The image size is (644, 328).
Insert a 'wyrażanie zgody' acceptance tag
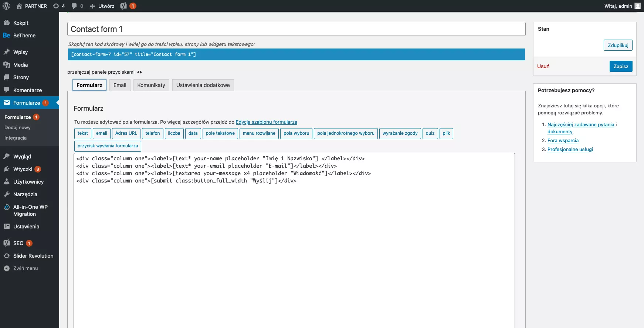(400, 134)
